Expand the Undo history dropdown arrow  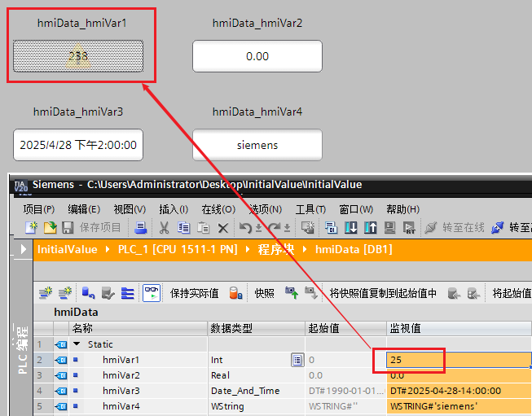(257, 228)
